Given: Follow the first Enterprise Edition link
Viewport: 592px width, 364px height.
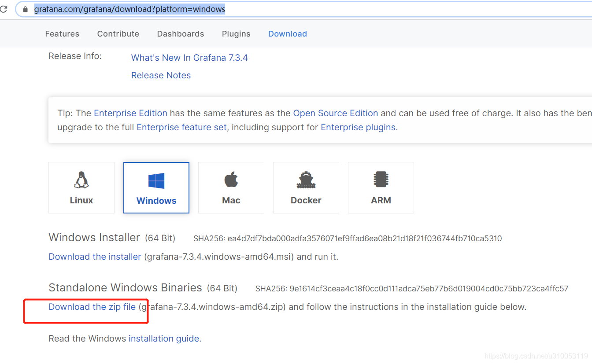Looking at the screenshot, I should tap(130, 113).
